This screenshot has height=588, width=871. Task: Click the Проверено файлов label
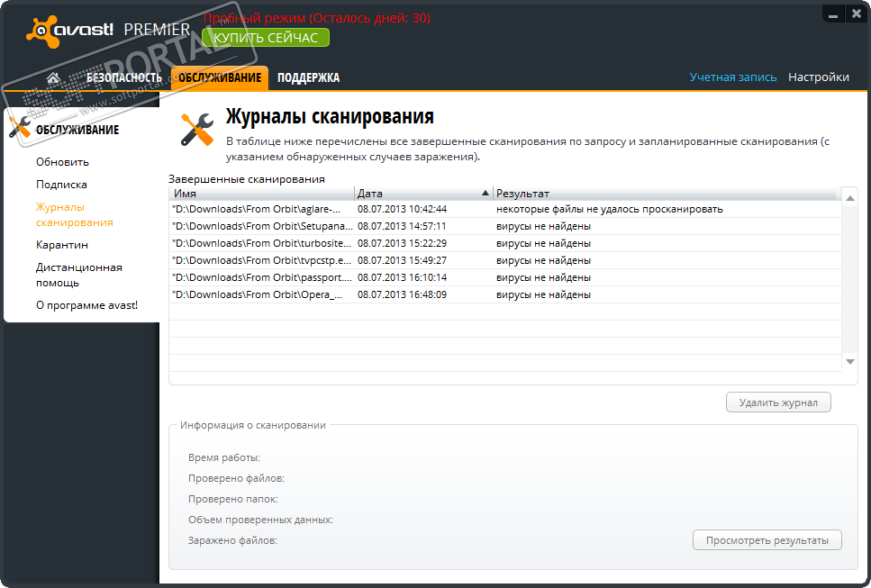(x=236, y=479)
